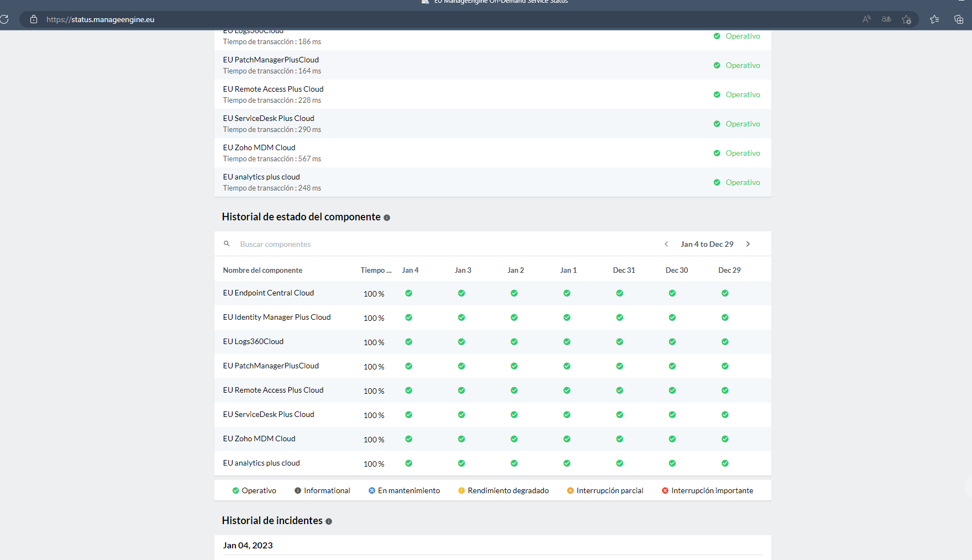Click the info icon beside Historial de estado del componente
This screenshot has height=560, width=972.
click(x=387, y=218)
